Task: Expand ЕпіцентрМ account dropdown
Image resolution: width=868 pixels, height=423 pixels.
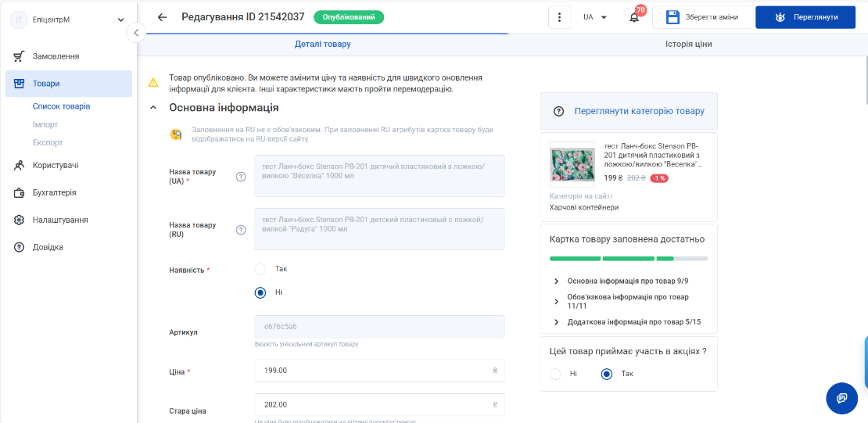Action: (x=120, y=20)
